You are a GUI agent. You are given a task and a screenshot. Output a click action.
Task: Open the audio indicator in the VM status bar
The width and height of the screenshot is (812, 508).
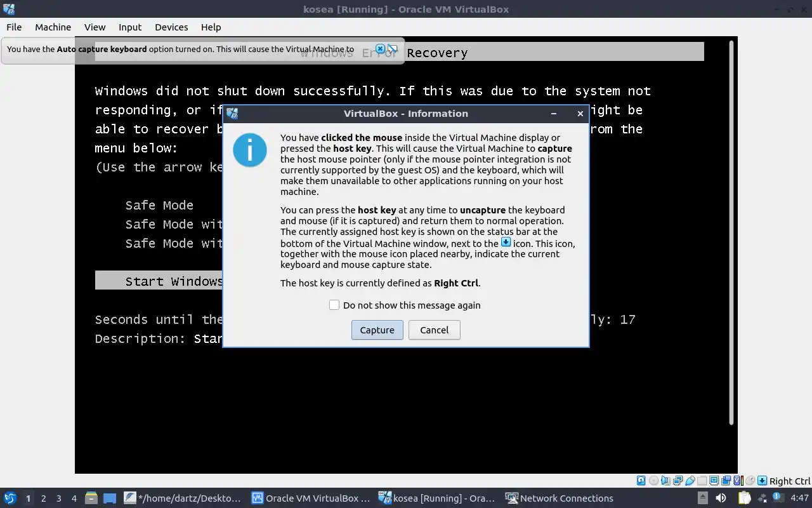665,481
